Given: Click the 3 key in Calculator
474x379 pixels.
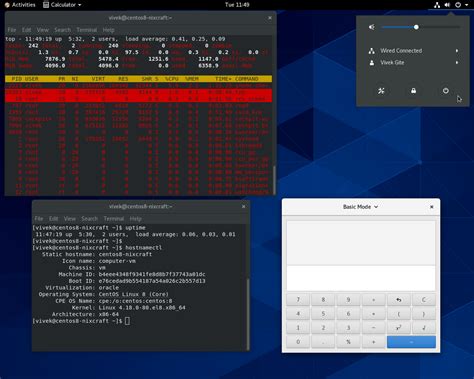Looking at the screenshot, I should pyautogui.click(x=348, y=328).
